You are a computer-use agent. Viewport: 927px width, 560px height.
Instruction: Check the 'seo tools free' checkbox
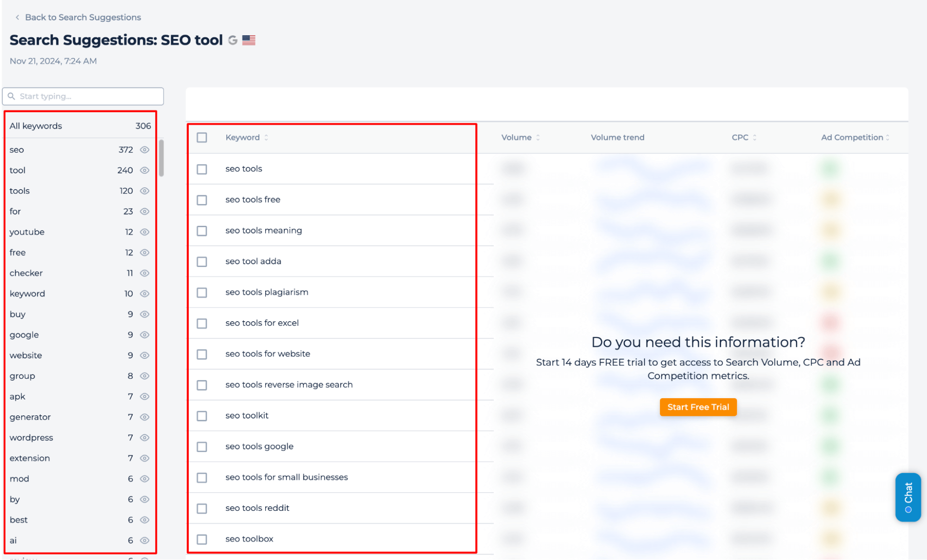tap(202, 200)
